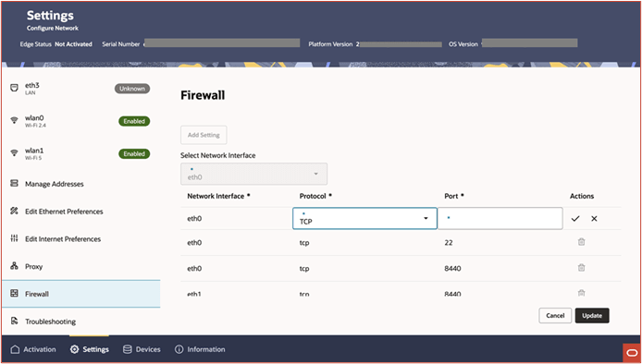Click the tcp cell in port 22 row

point(304,243)
